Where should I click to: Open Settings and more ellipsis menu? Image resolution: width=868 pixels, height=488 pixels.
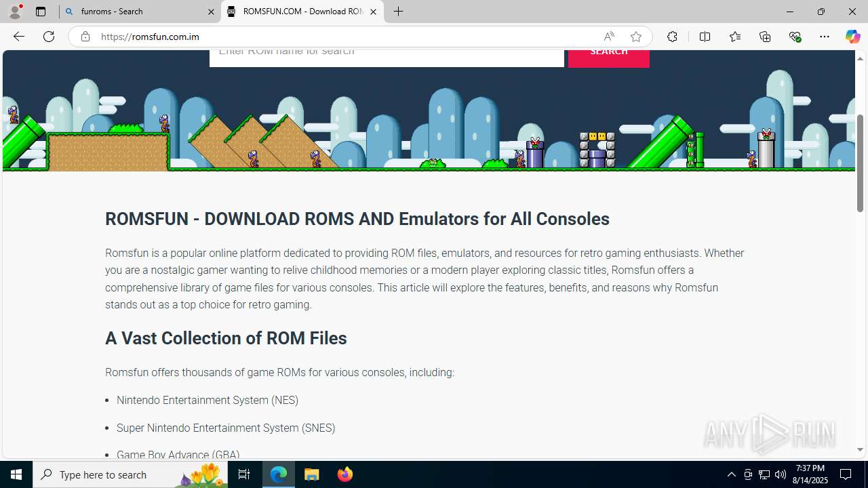coord(825,37)
